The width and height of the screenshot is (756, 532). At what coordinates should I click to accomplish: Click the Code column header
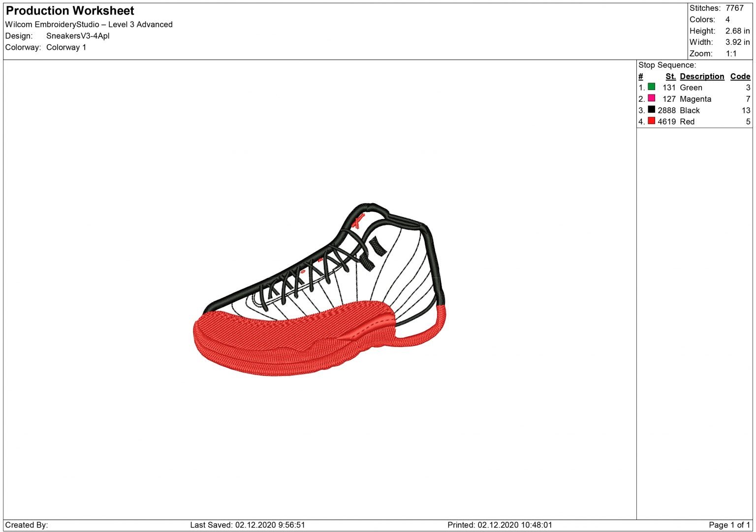point(740,76)
